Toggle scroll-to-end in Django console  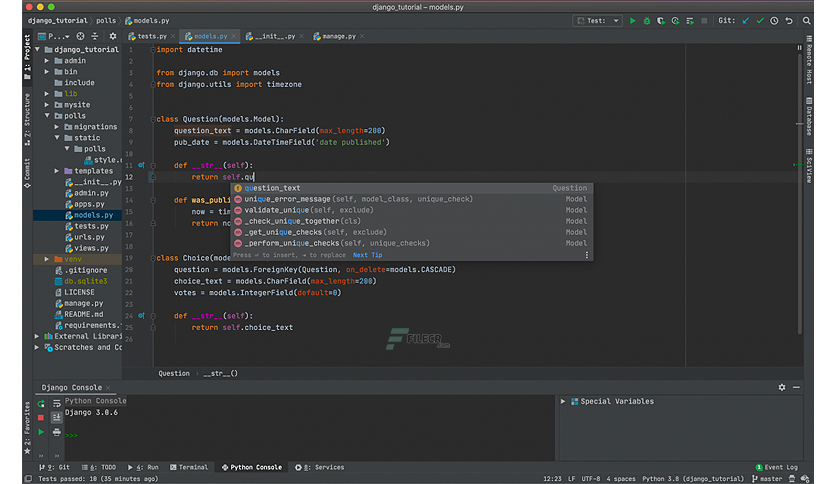point(57,418)
